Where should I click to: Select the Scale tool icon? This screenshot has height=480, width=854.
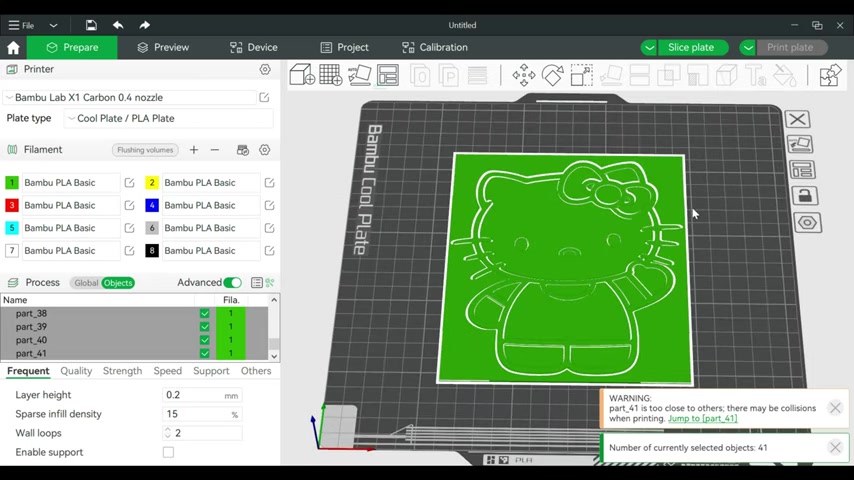pos(581,75)
